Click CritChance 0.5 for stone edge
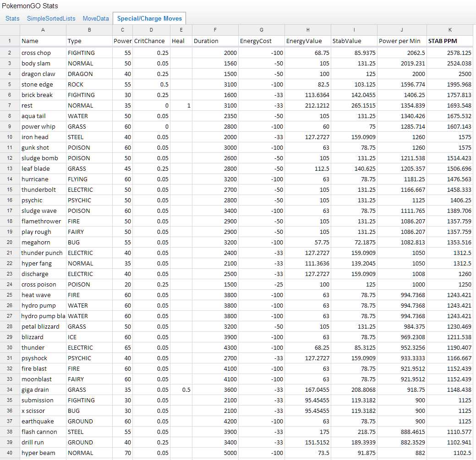This screenshot has width=476, height=460. [151, 84]
